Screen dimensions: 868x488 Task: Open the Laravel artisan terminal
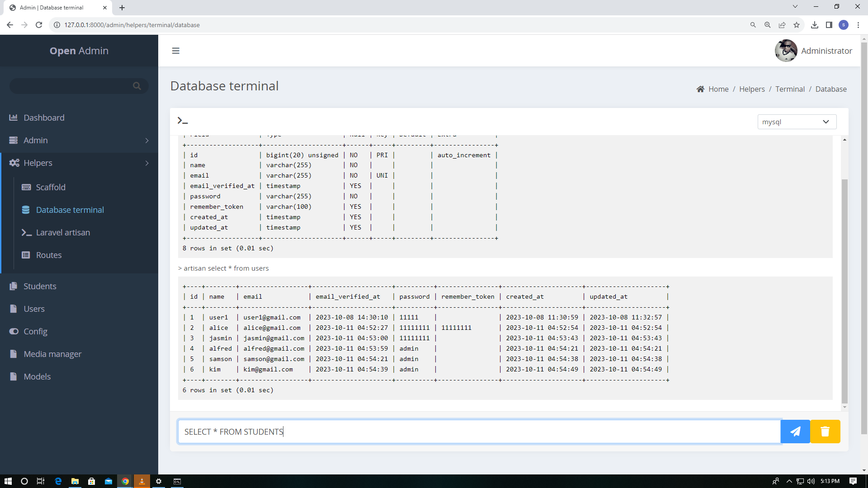coord(63,232)
